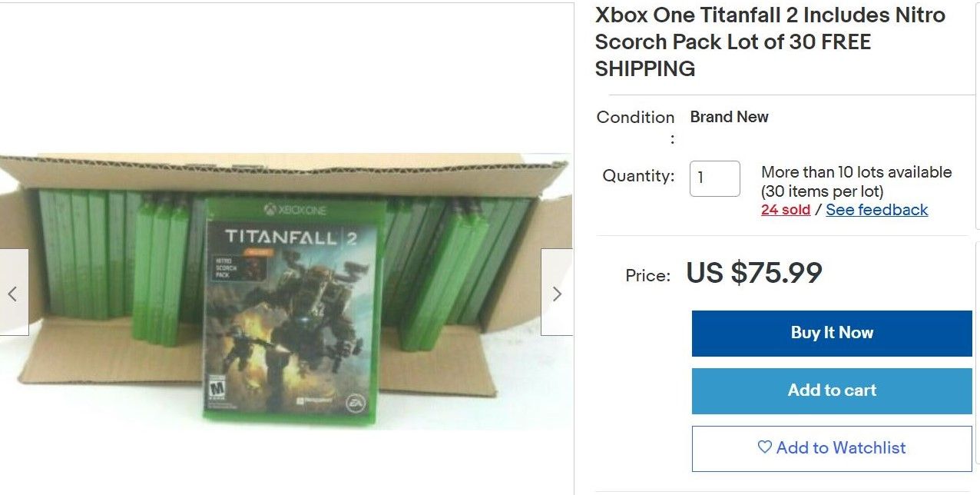
Task: Open the 24 sold link
Action: [786, 210]
